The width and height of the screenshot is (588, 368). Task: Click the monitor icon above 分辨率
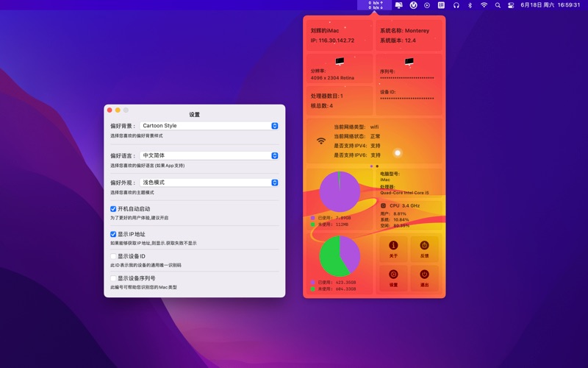(339, 62)
